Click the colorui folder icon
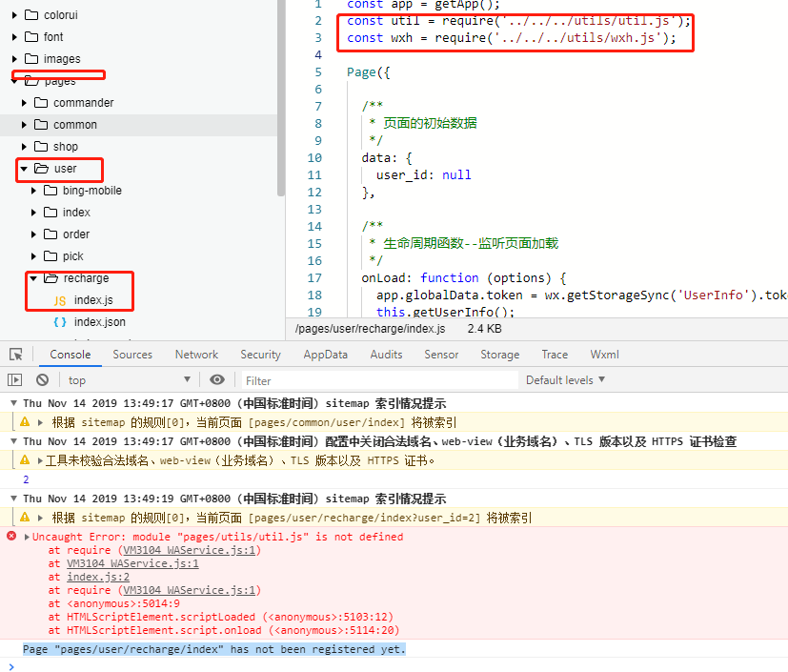The image size is (788, 672). (31, 15)
